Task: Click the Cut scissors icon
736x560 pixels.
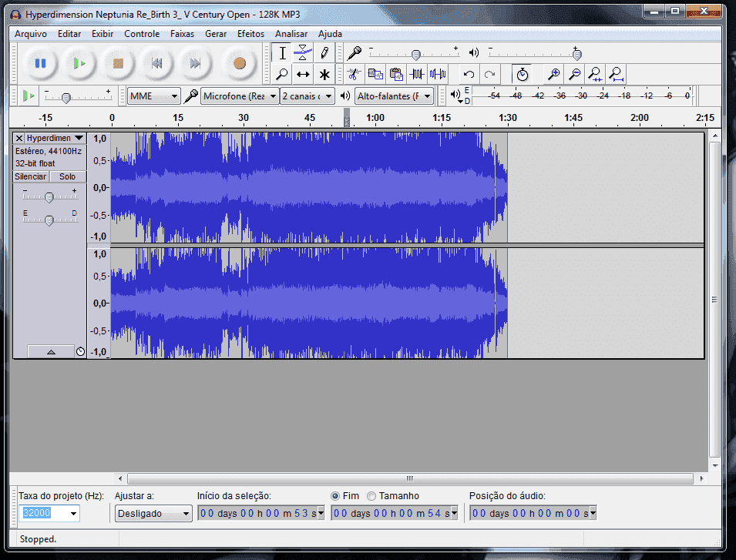Action: click(354, 74)
